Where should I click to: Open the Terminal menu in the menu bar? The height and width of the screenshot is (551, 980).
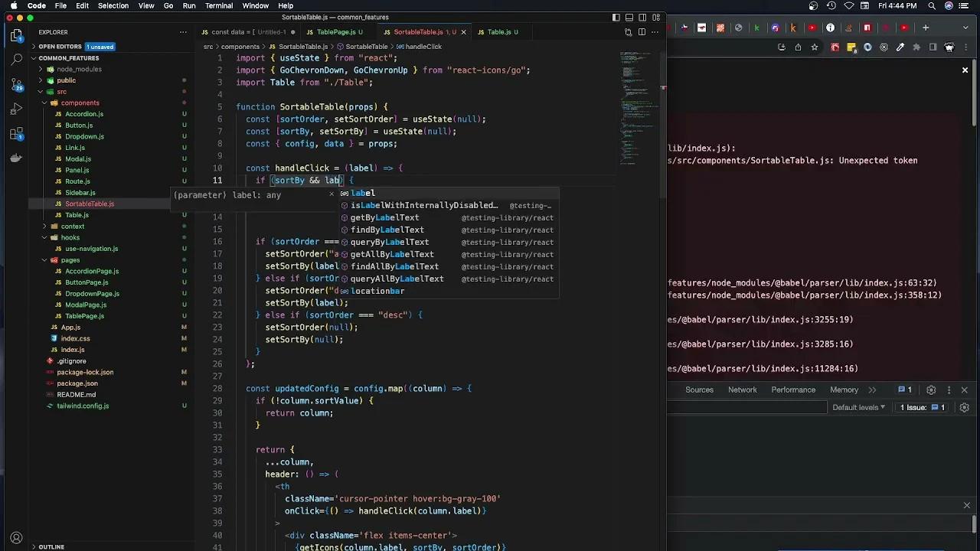pos(218,5)
